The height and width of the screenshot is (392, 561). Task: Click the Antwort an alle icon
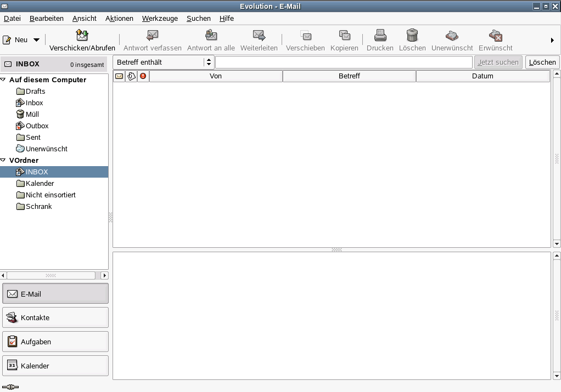[x=211, y=35]
